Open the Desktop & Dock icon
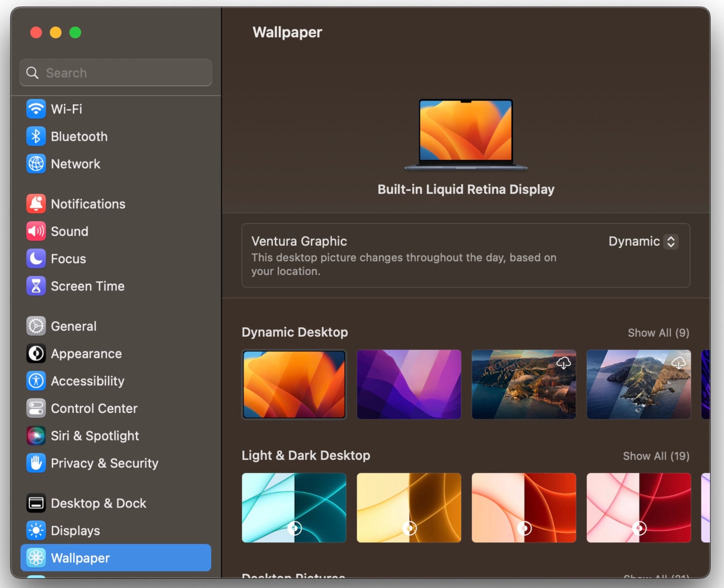Screen dimensions: 724x588 36,503
